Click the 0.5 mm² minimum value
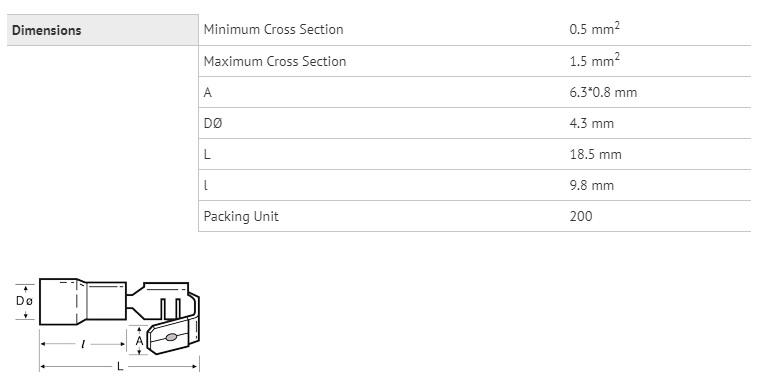This screenshot has width=769, height=378. coord(594,28)
